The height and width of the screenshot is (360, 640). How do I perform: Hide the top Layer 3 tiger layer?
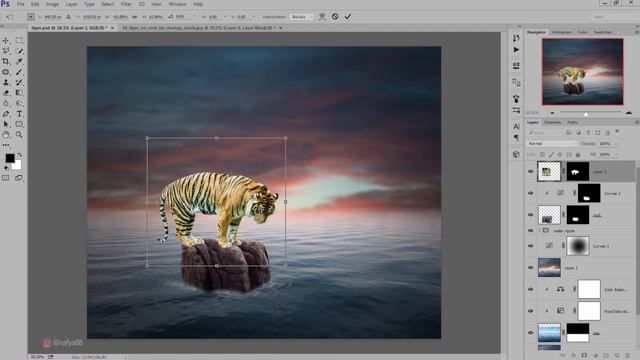531,171
